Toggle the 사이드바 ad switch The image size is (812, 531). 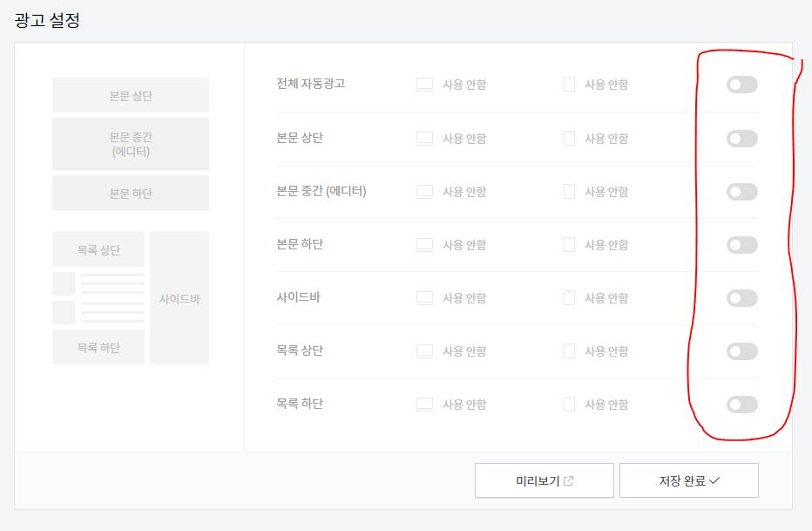(741, 298)
